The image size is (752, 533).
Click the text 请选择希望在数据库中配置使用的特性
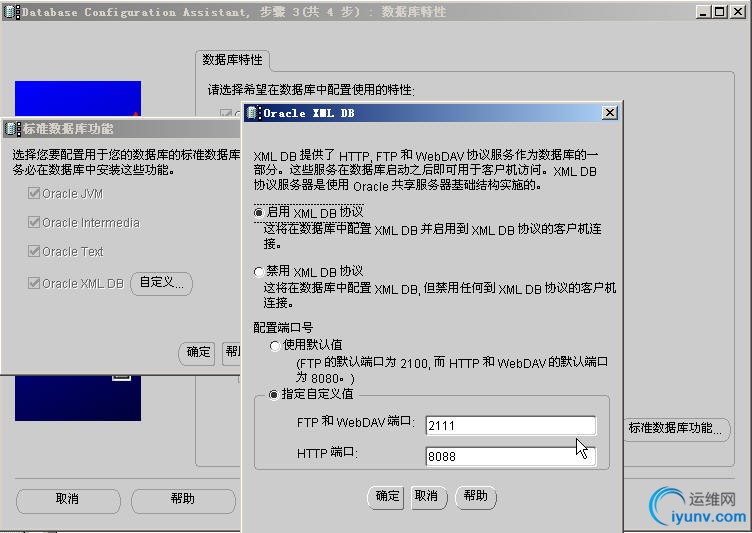pyautogui.click(x=311, y=90)
